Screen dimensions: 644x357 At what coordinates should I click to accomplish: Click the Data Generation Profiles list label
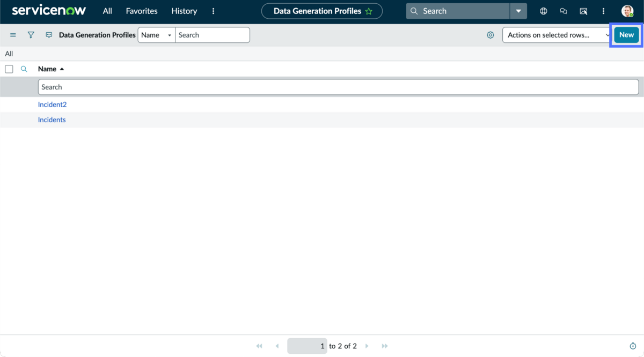point(97,35)
